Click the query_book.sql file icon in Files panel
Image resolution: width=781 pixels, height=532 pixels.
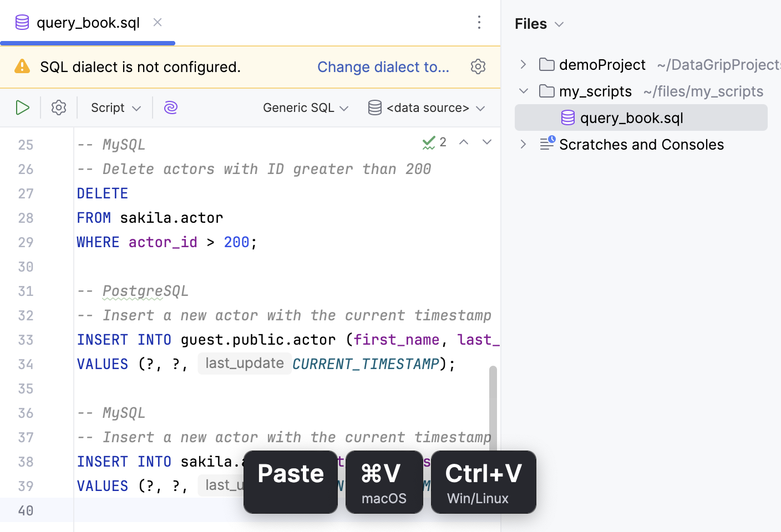tap(567, 117)
